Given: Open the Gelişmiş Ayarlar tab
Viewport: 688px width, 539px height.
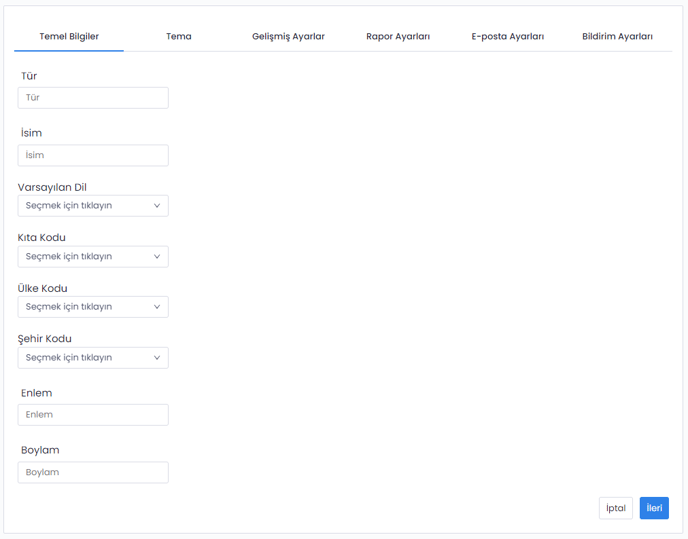Looking at the screenshot, I should tap(288, 37).
